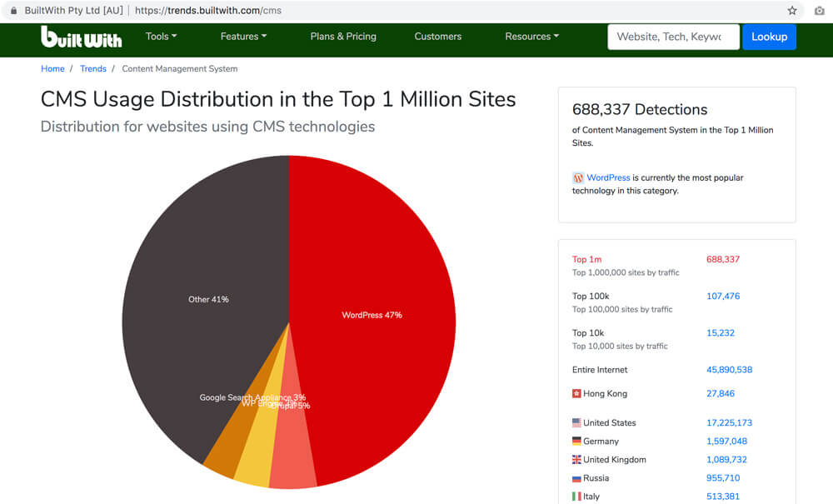Open Italy count 513,381

723,496
